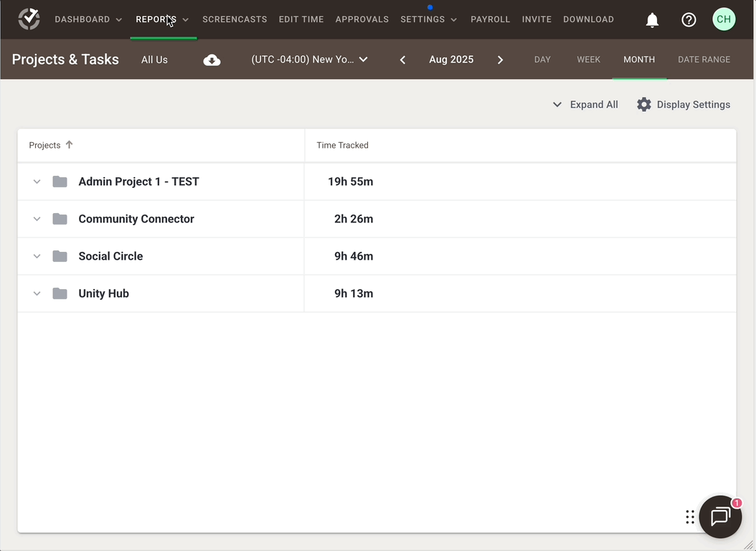Open the notifications bell

pyautogui.click(x=652, y=20)
